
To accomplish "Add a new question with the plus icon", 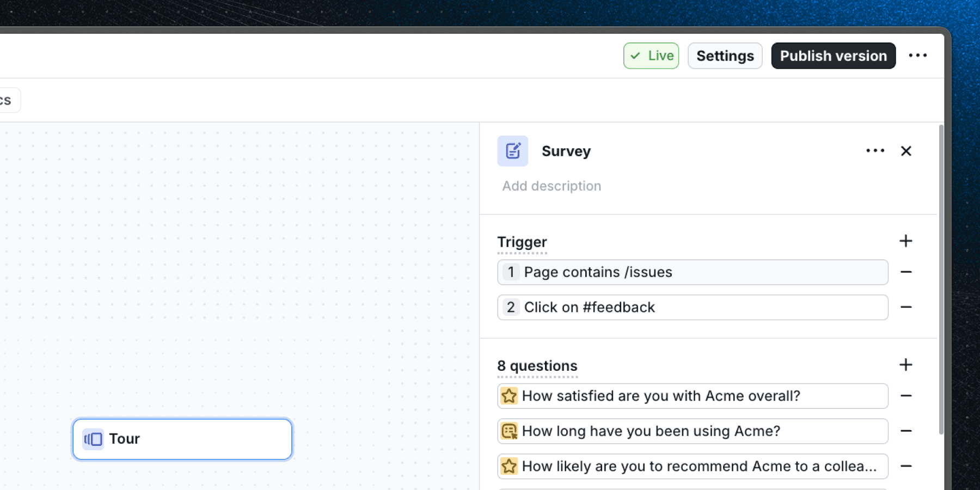I will (x=905, y=365).
